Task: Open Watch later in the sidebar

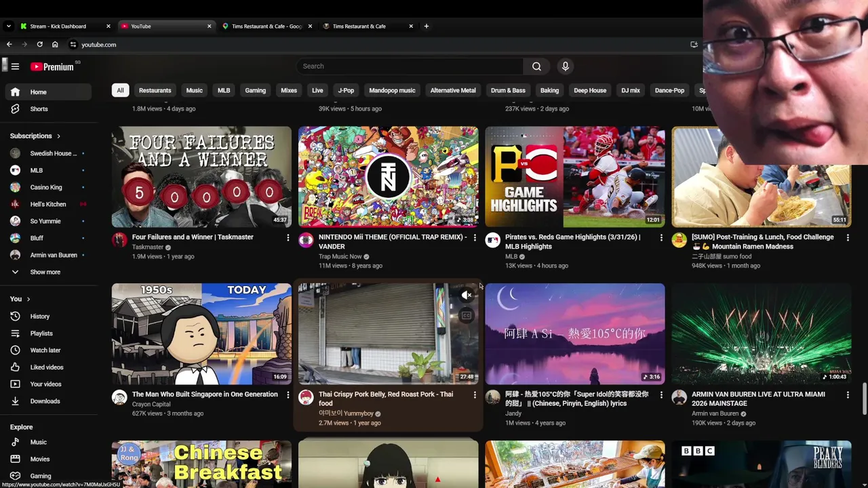Action: pos(48,350)
